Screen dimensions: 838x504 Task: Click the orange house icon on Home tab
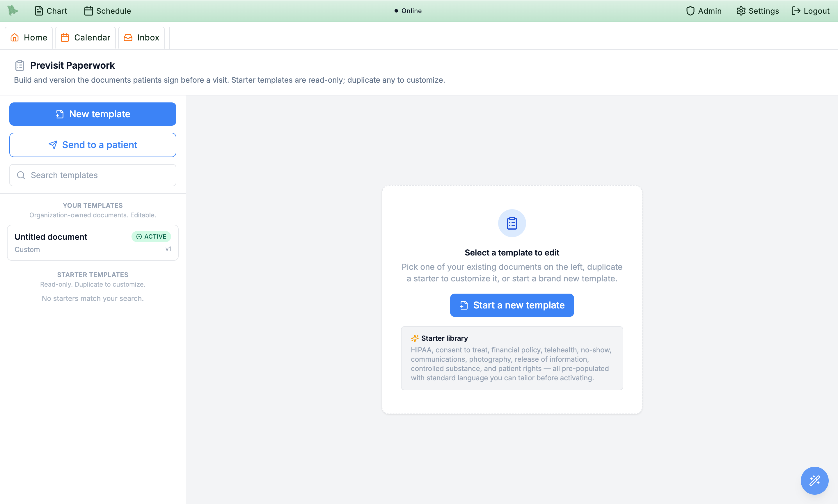15,37
